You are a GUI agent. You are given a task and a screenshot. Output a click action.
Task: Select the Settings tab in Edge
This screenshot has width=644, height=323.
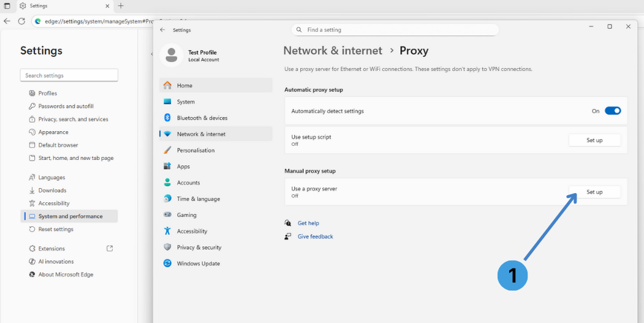tap(64, 6)
